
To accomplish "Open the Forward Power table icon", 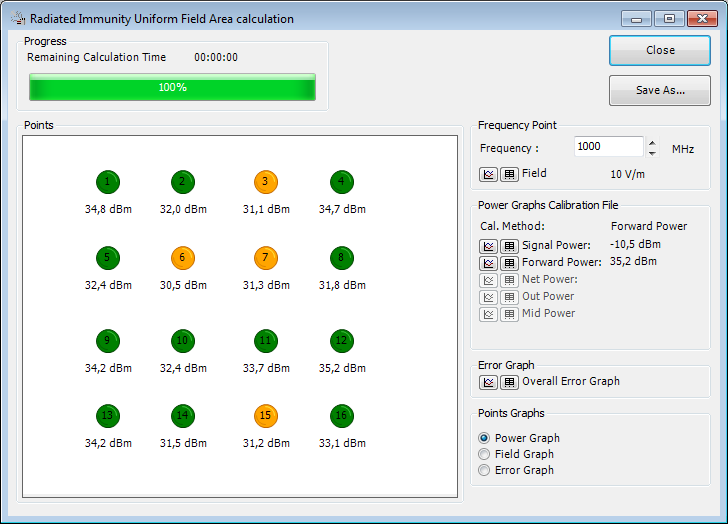I will [x=509, y=263].
